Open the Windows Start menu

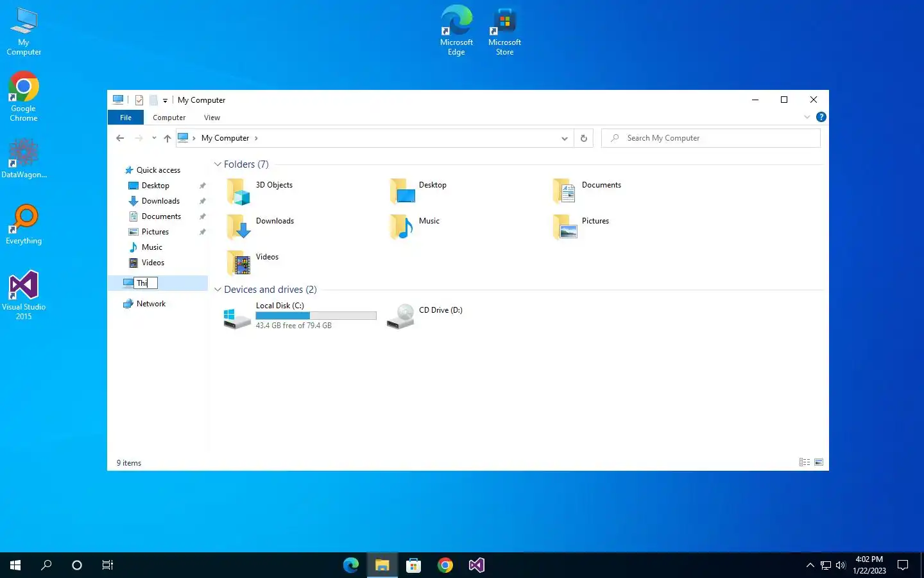pos(15,565)
